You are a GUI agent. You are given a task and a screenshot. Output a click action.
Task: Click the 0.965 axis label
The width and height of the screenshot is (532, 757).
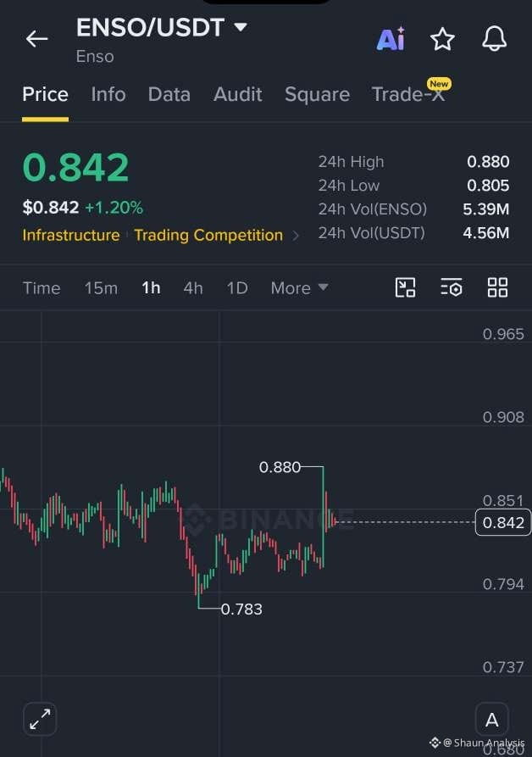pyautogui.click(x=503, y=334)
